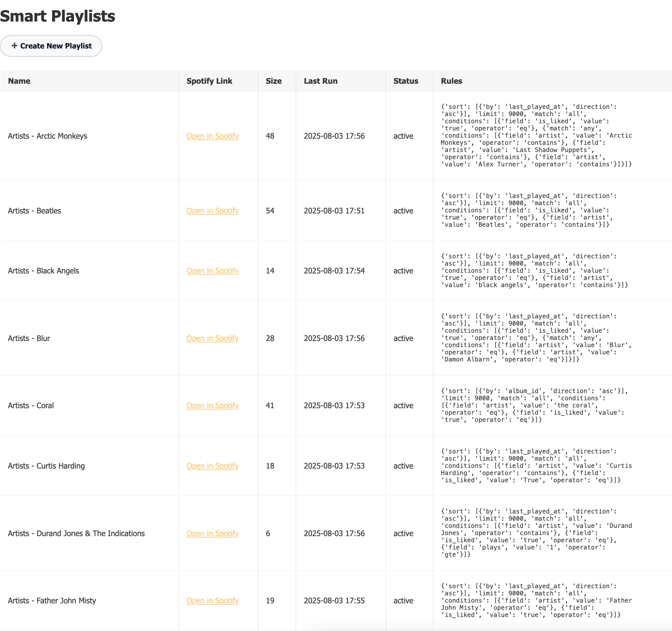The image size is (672, 631).
Task: Open Arctic Monkeys playlist in Spotify
Action: [212, 136]
